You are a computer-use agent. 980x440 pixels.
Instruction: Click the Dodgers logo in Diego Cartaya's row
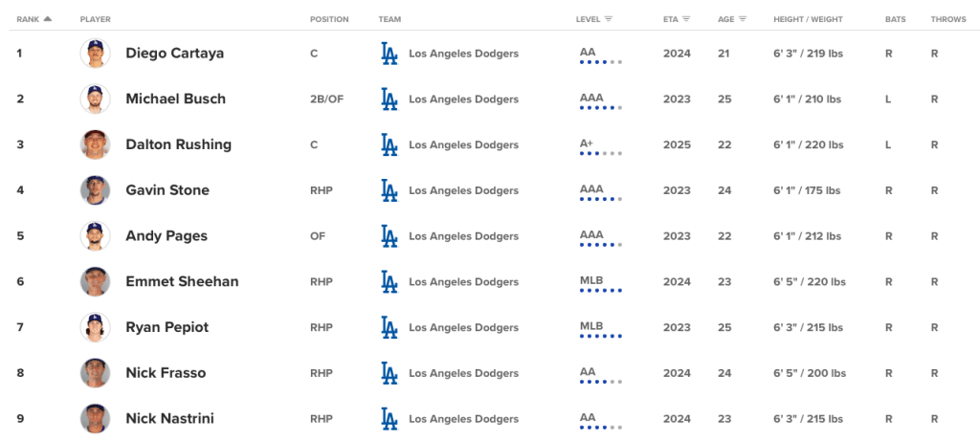pyautogui.click(x=389, y=54)
